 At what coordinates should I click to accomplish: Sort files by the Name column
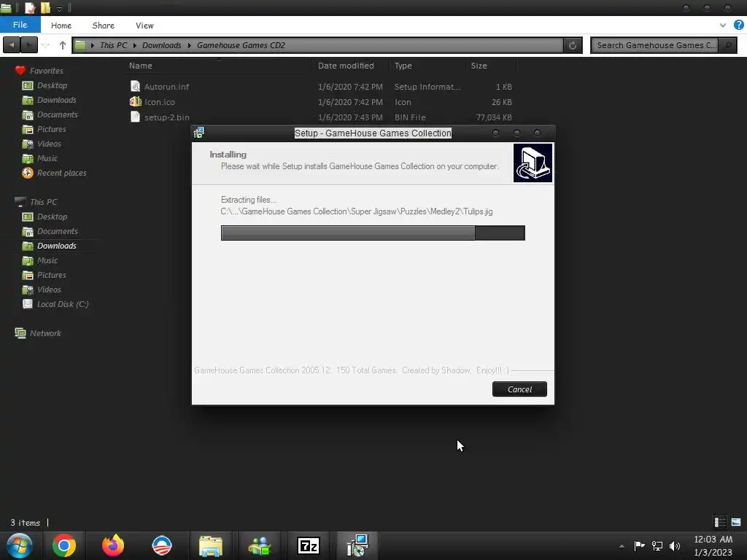tap(141, 66)
